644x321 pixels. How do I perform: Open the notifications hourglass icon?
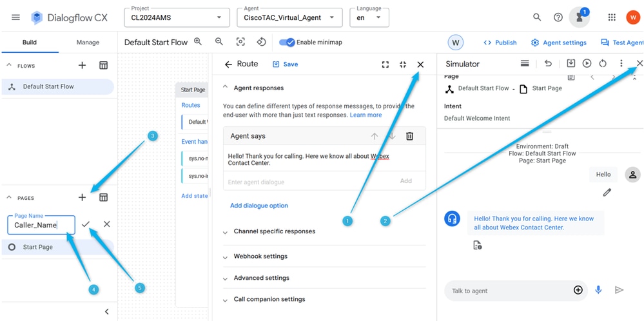(580, 17)
